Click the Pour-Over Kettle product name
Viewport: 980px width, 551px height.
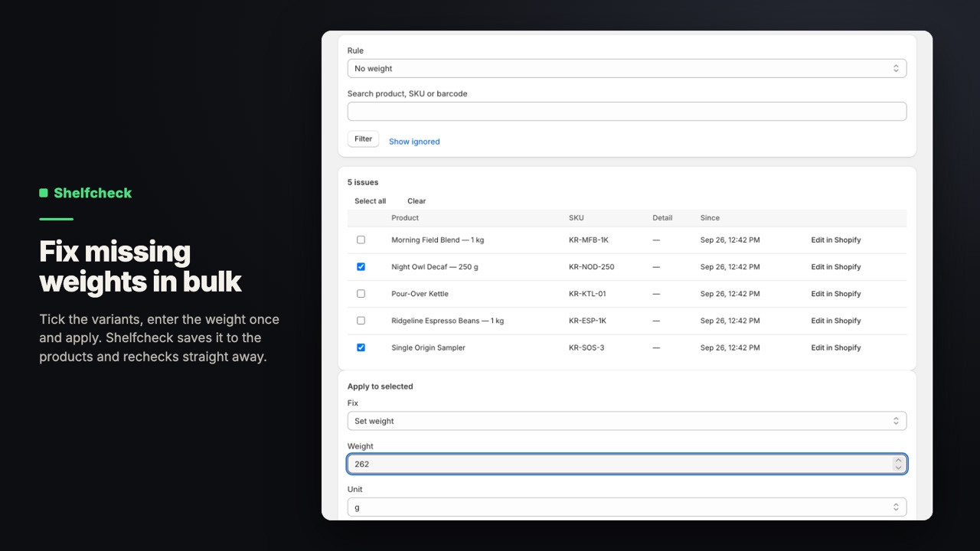(x=420, y=294)
